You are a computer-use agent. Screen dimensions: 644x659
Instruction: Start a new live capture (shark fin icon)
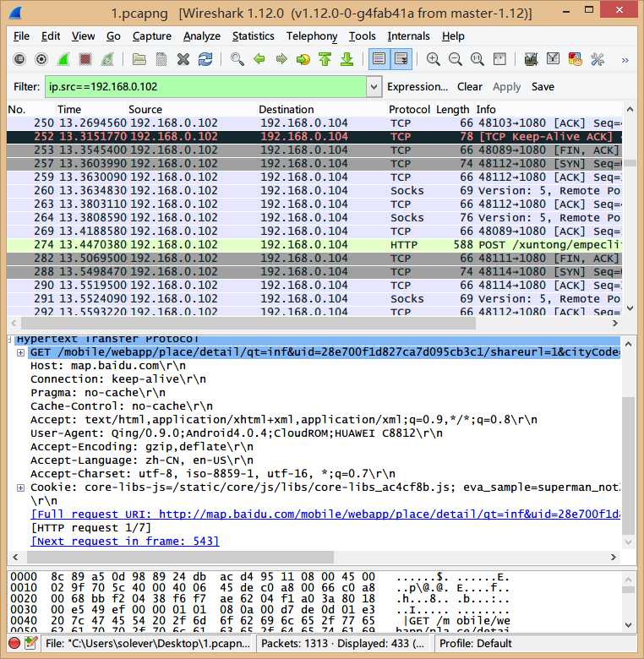pos(63,59)
